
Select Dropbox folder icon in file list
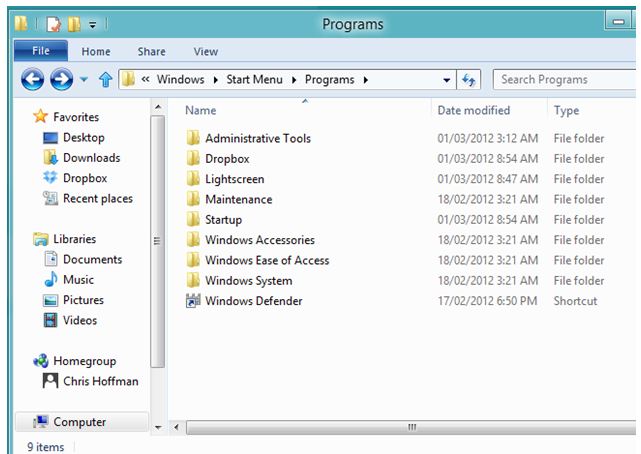(193, 159)
